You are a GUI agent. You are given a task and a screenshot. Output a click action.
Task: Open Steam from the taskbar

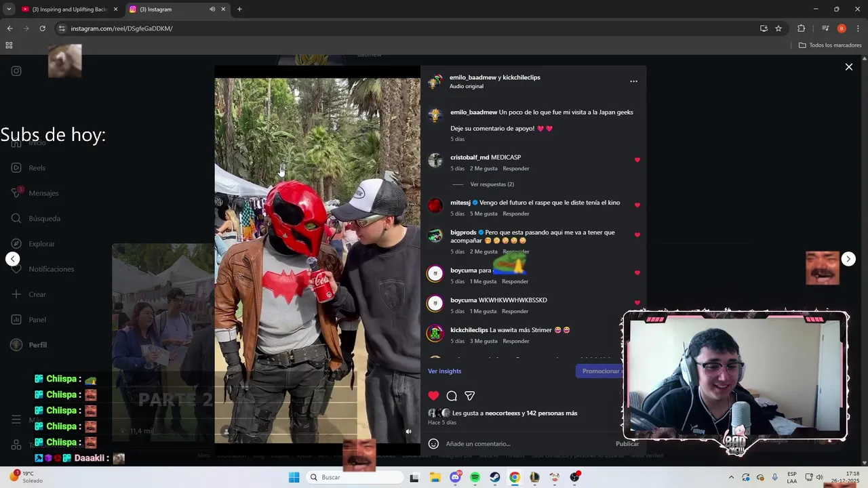495,477
